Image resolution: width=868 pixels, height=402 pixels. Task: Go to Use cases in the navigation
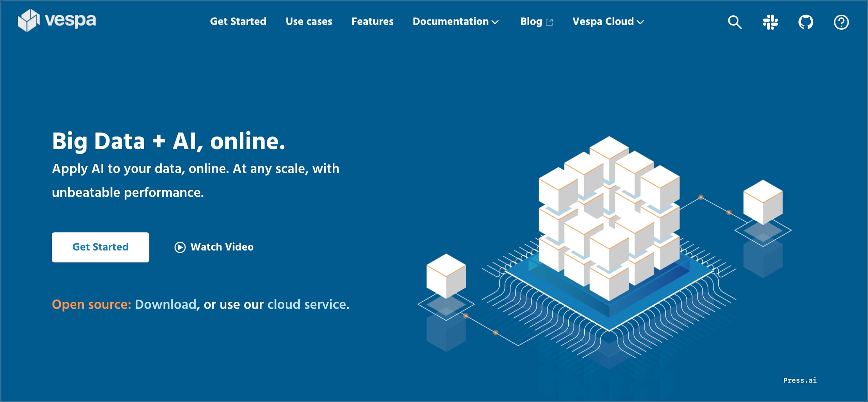pyautogui.click(x=309, y=21)
